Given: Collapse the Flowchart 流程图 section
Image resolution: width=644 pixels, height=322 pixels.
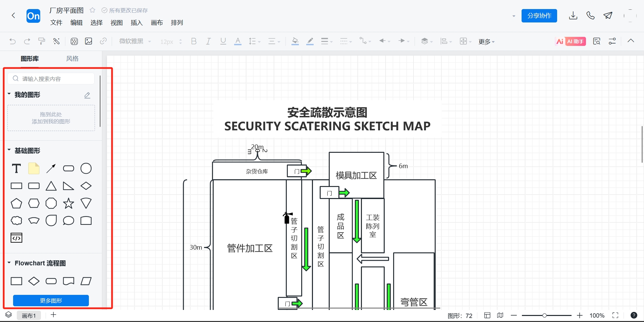Looking at the screenshot, I should pyautogui.click(x=9, y=263).
